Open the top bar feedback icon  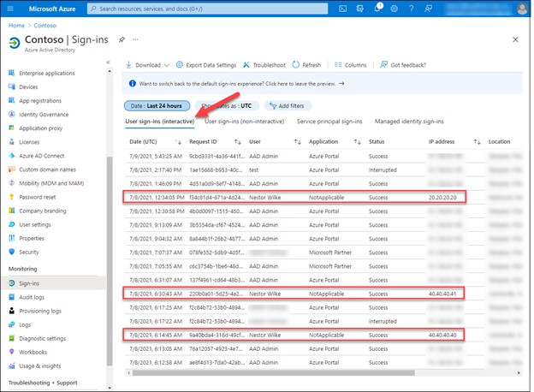(429, 9)
